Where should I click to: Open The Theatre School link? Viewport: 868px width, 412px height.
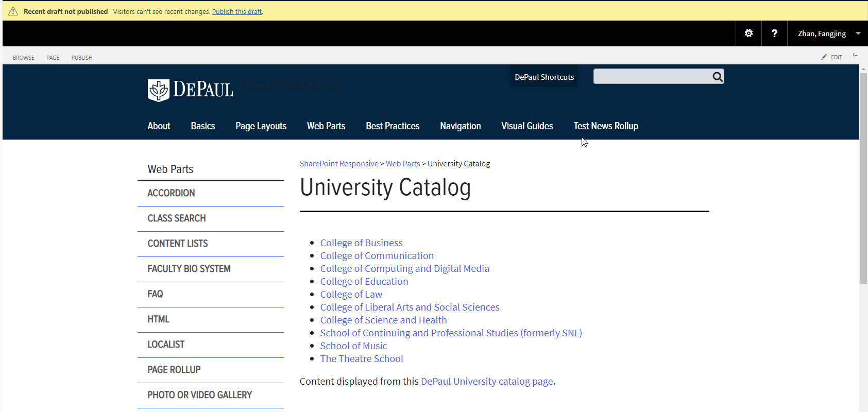(x=362, y=359)
